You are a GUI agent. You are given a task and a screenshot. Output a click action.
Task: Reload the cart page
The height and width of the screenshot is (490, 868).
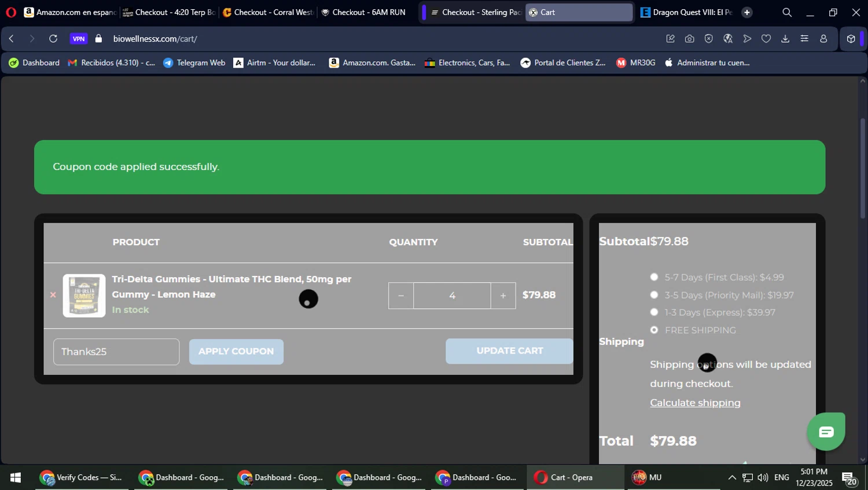[x=53, y=39]
